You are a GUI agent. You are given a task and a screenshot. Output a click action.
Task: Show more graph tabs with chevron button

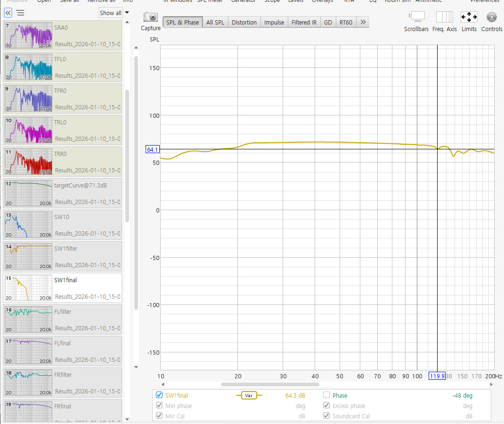pyautogui.click(x=363, y=22)
